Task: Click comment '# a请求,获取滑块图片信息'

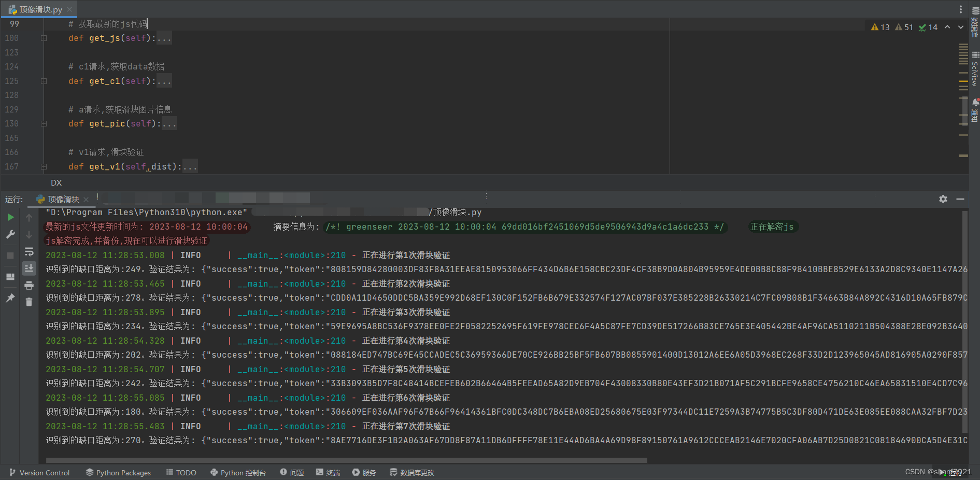Action: point(120,109)
